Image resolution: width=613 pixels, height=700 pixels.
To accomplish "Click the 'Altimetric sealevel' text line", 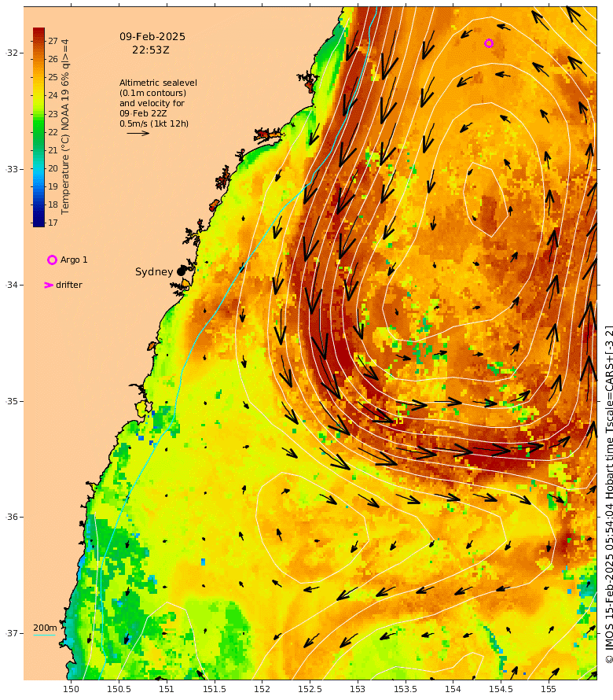I will click(x=158, y=83).
